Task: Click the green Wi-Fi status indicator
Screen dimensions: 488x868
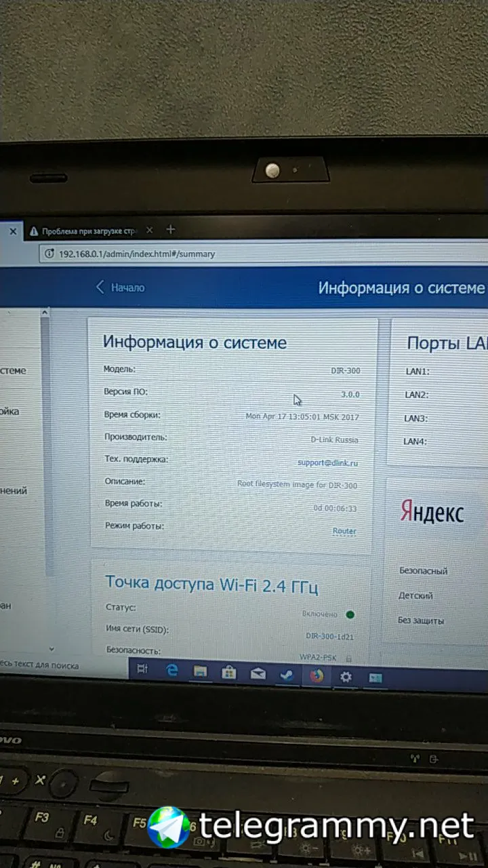Action: [x=350, y=614]
